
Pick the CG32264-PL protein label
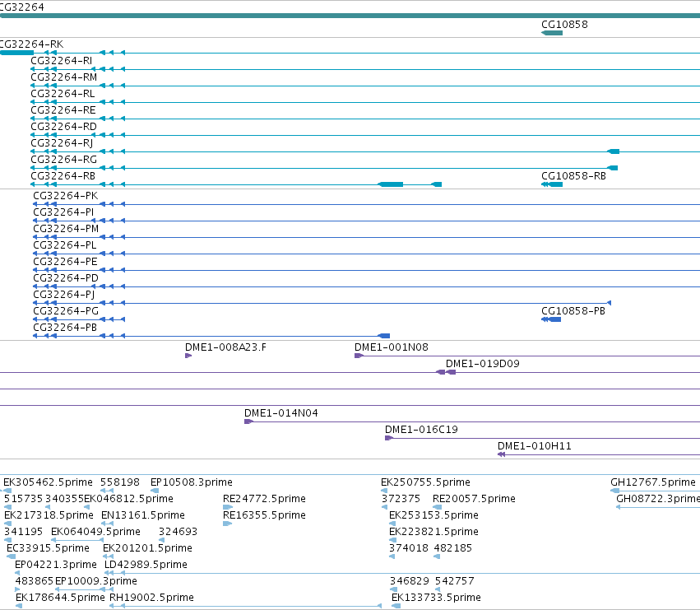(x=65, y=245)
